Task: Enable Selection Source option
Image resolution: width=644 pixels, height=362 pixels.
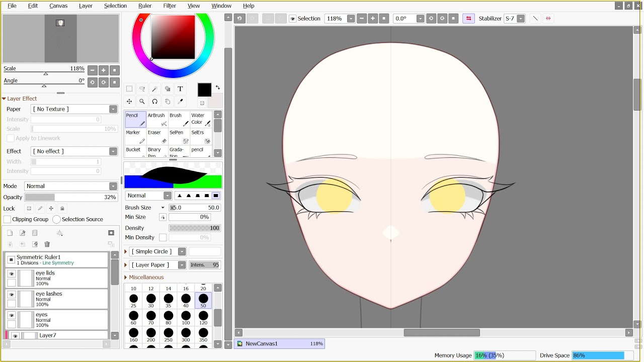Action: tap(56, 219)
